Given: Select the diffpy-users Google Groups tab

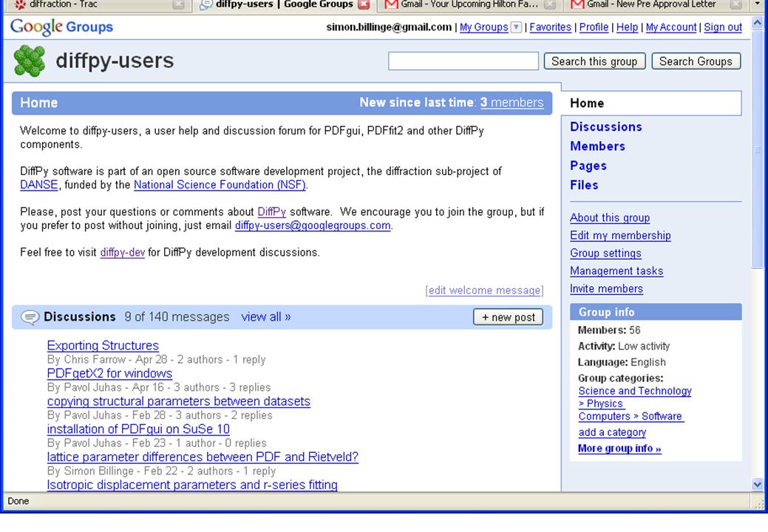Looking at the screenshot, I should 284,4.
